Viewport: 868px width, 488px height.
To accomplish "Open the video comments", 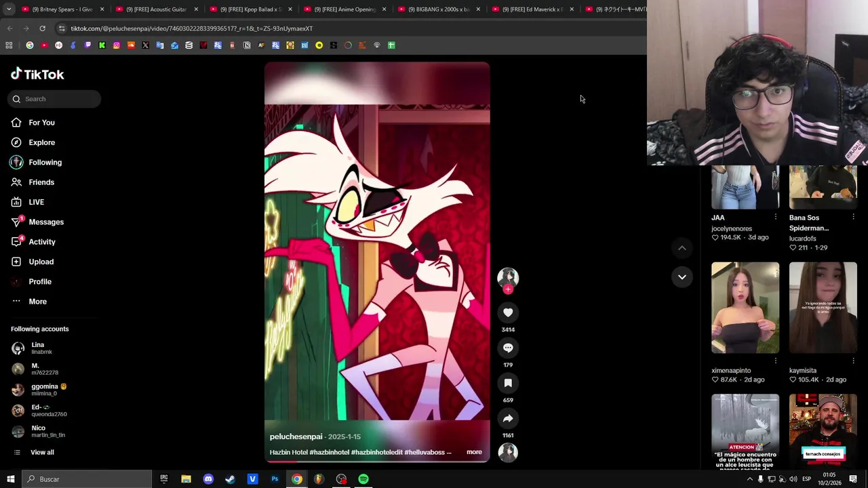I will pyautogui.click(x=508, y=348).
